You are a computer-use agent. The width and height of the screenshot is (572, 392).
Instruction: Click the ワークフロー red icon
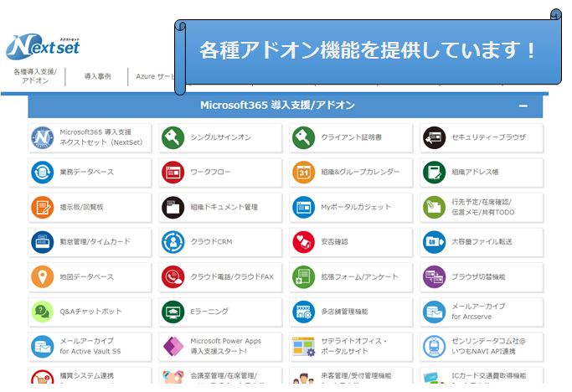[x=173, y=173]
